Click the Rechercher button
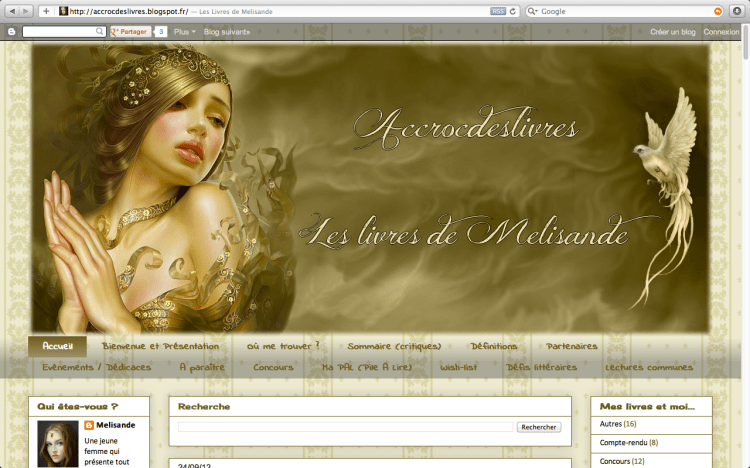The image size is (750, 468). coord(539,427)
